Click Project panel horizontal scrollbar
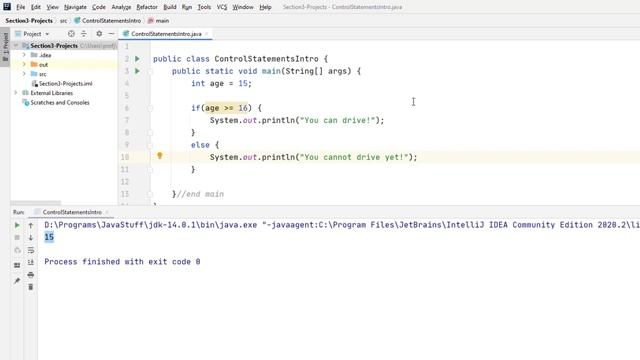Image resolution: width=640 pixels, height=360 pixels. click(36, 202)
